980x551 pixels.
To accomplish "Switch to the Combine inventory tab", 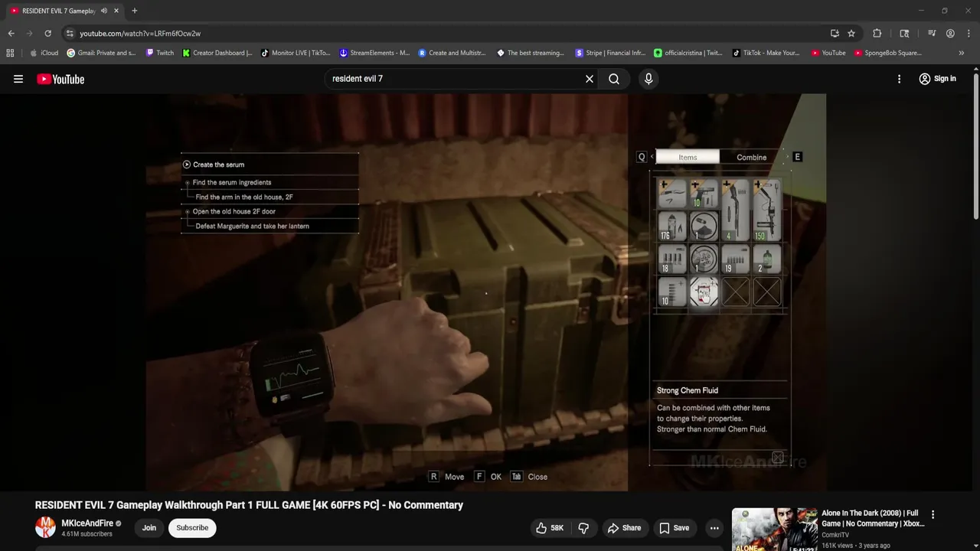I will [x=751, y=157].
